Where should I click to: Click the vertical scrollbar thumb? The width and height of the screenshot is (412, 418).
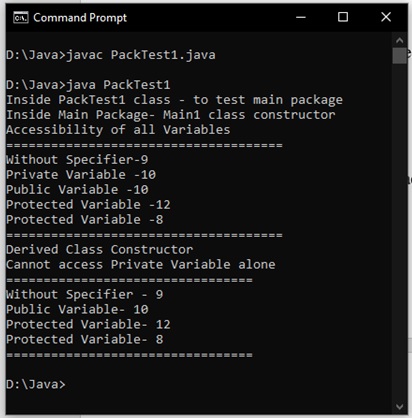(399, 55)
